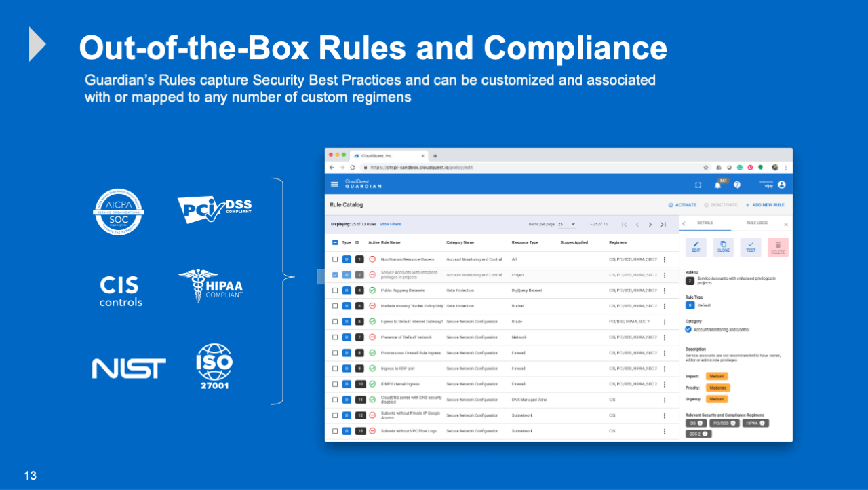Open the help question mark icon
The image size is (868, 490).
coord(737,185)
